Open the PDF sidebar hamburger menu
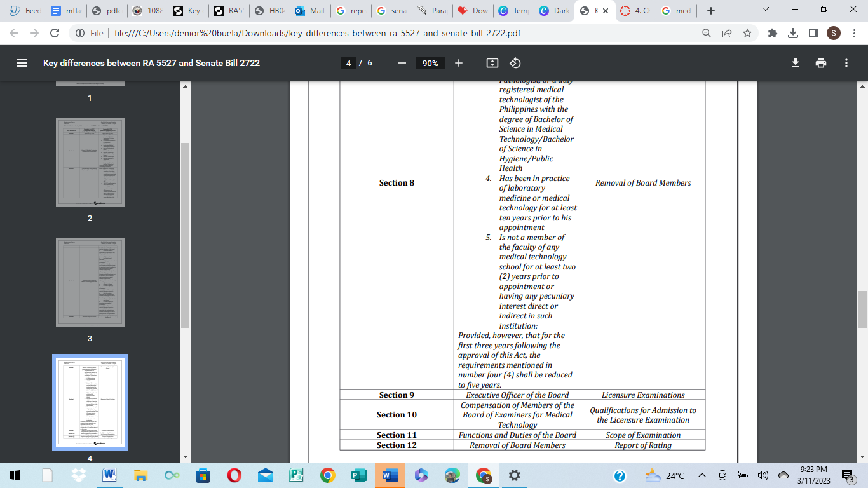868x488 pixels. (x=22, y=63)
